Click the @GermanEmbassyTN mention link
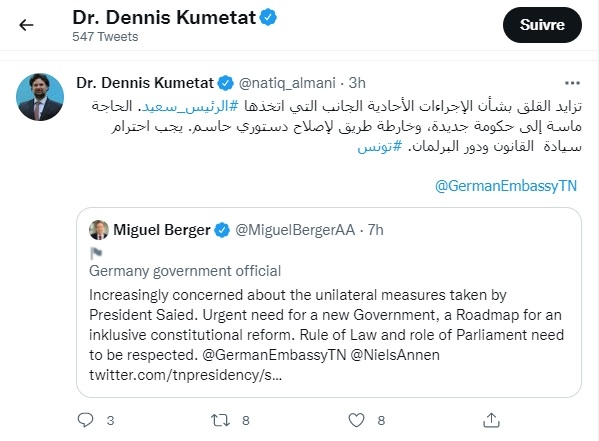 click(x=505, y=186)
